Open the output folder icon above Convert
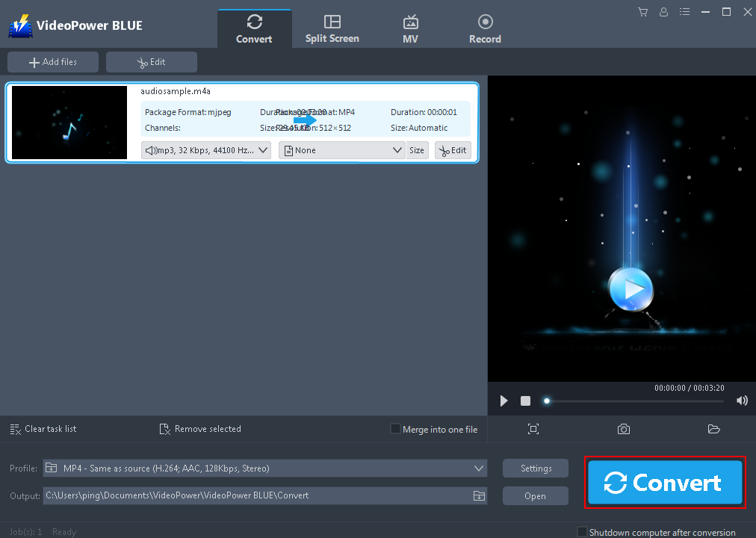The image size is (756, 538). pos(713,429)
